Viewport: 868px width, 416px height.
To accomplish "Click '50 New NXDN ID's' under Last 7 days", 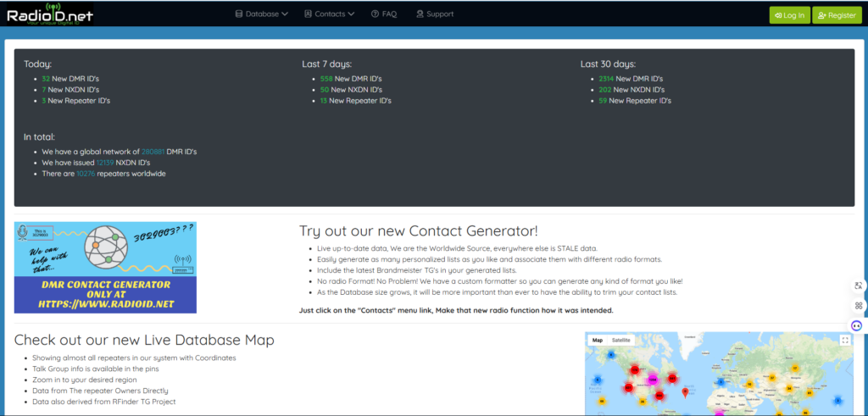I will coord(351,90).
